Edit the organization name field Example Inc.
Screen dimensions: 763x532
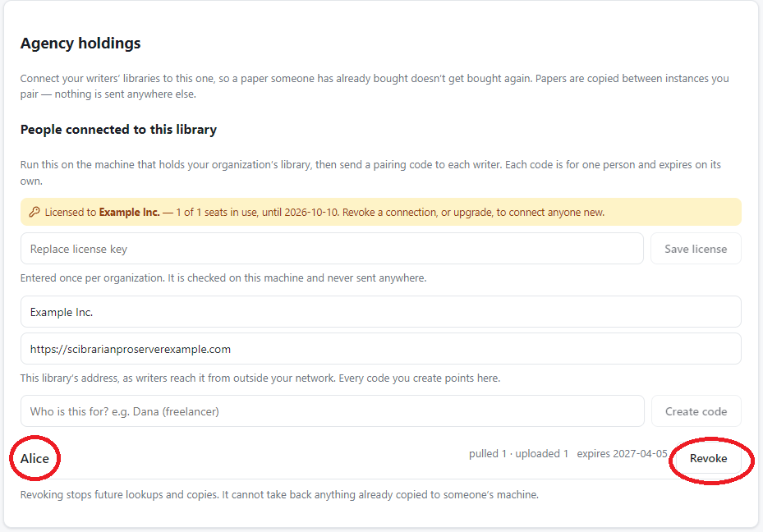point(381,312)
